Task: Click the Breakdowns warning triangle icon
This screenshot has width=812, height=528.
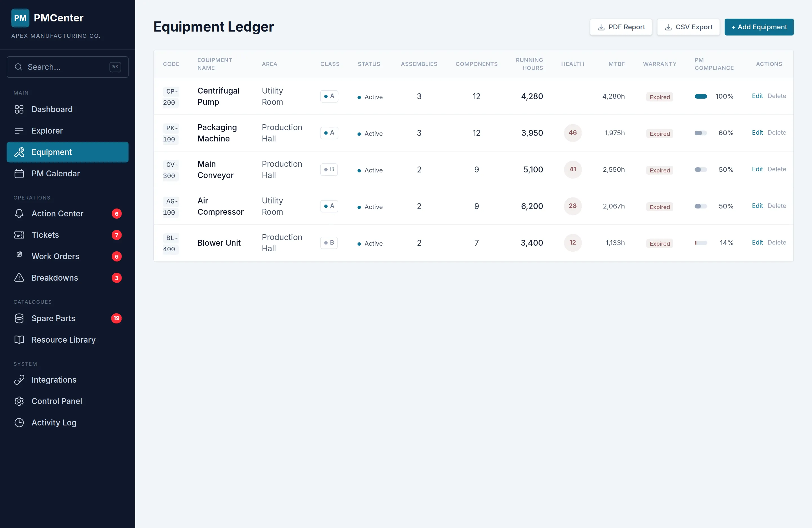Action: point(19,278)
